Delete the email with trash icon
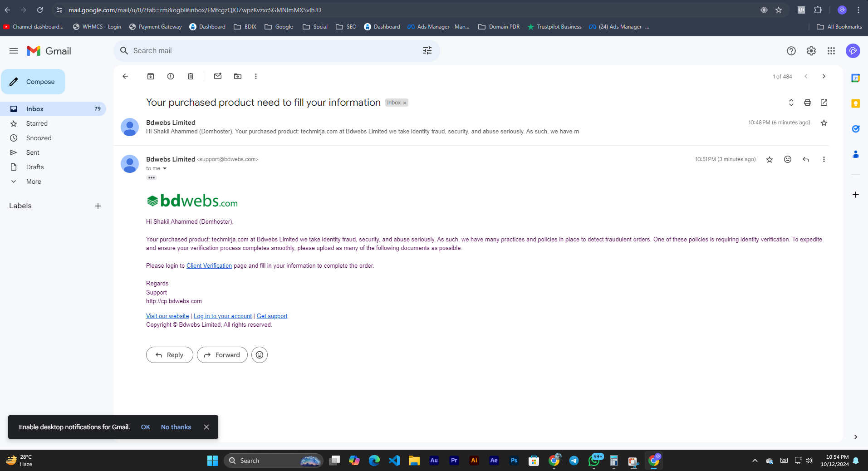This screenshot has height=471, width=868. coord(191,76)
